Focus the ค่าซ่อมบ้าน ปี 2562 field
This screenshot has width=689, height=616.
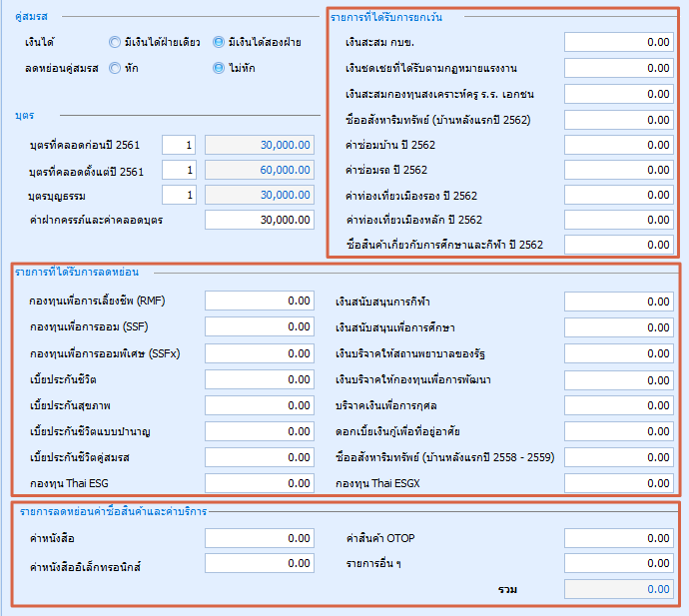(619, 145)
